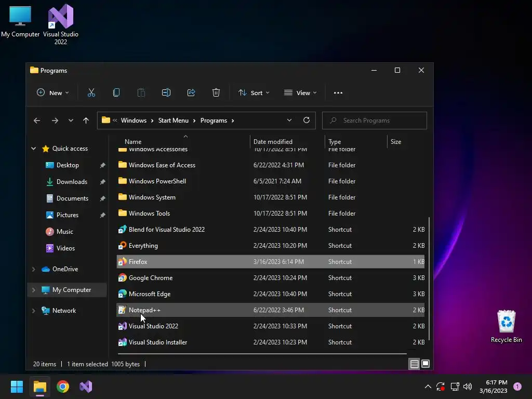Collapse the Quick access tree node
532x399 pixels.
(34, 148)
